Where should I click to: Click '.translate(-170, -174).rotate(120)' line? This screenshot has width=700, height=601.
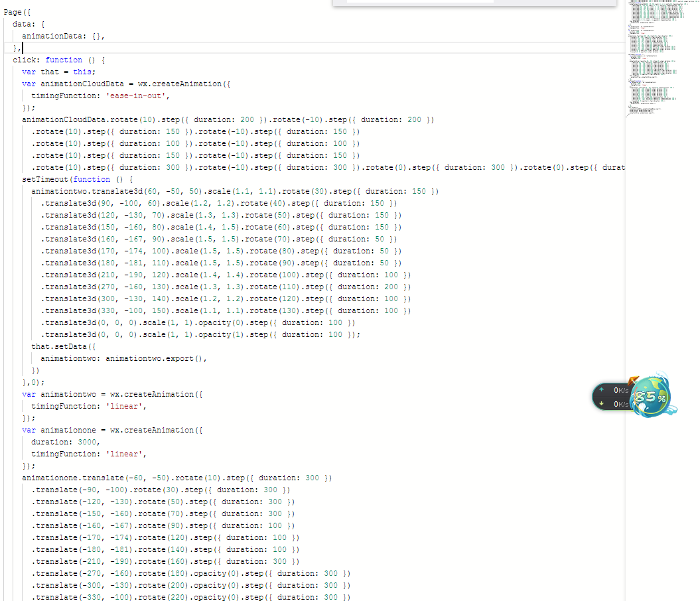tap(165, 537)
